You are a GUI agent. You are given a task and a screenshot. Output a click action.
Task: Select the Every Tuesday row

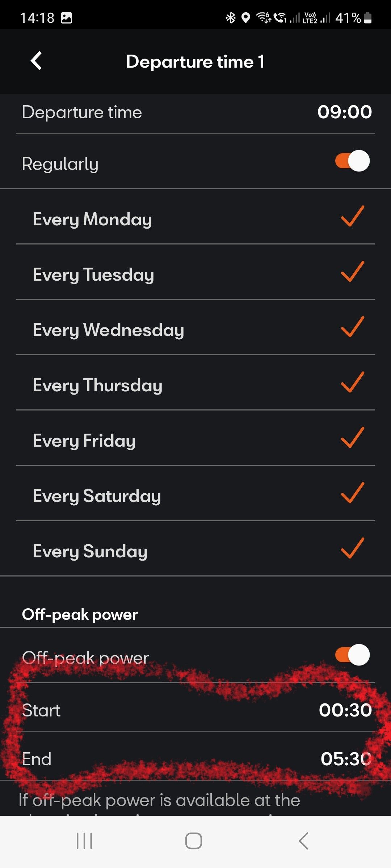pos(195,275)
